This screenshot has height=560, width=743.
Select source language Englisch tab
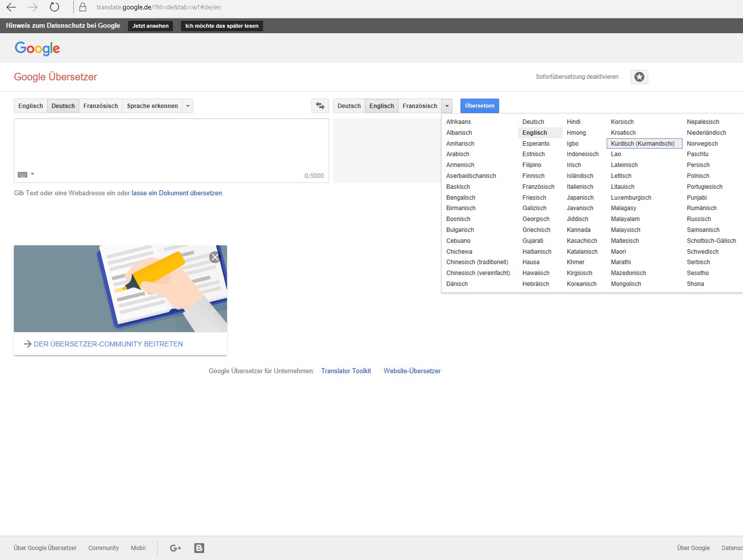[31, 106]
